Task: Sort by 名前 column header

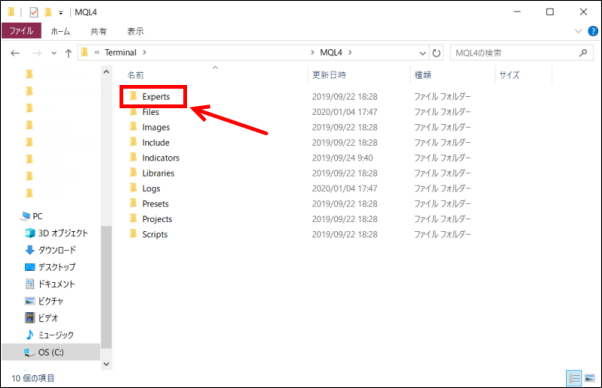Action: [136, 75]
